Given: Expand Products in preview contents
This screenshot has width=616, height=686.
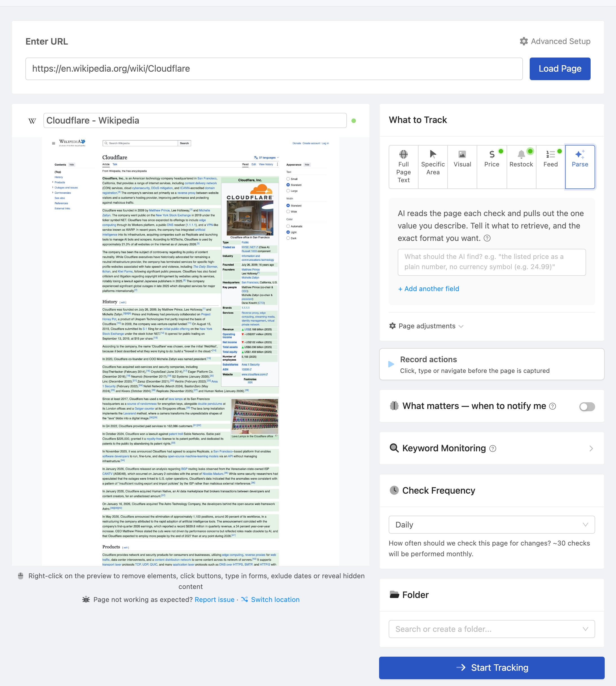Looking at the screenshot, I should (x=53, y=183).
